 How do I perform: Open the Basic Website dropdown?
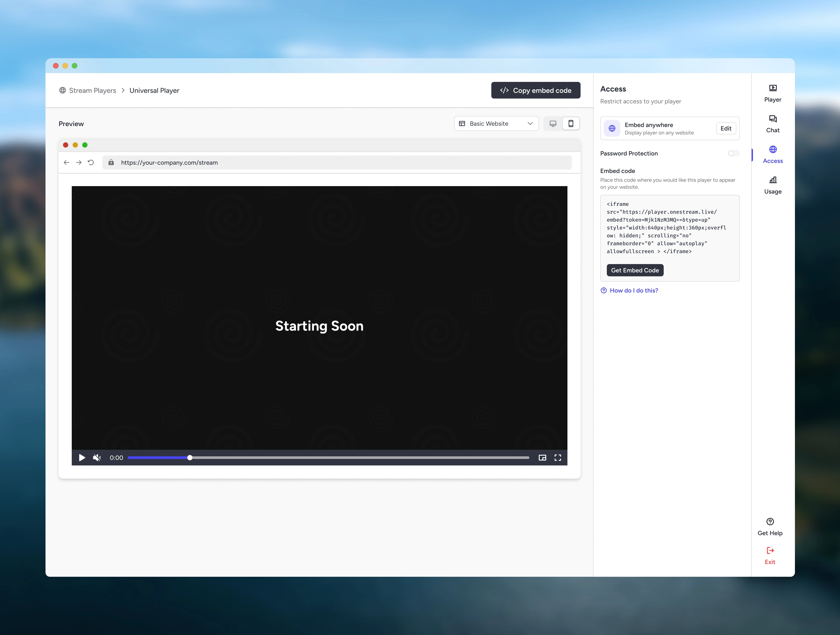pos(496,123)
